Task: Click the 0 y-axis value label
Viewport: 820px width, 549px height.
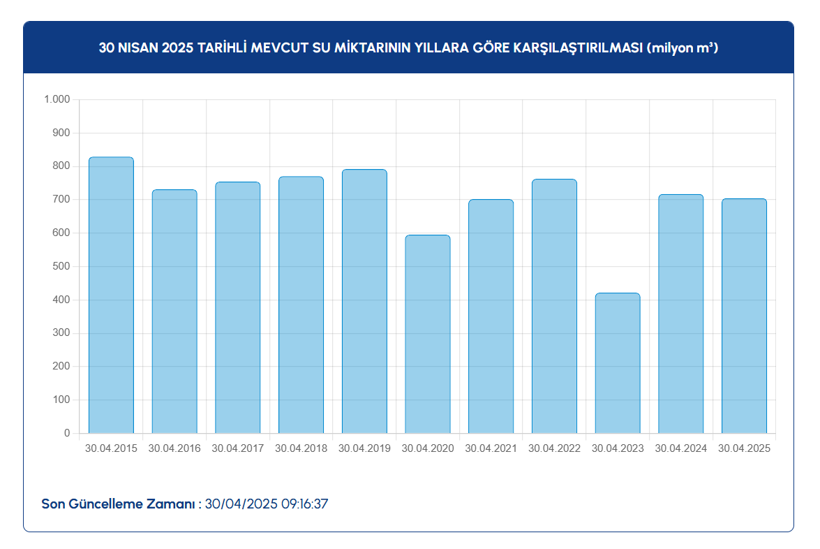Action: click(x=66, y=434)
